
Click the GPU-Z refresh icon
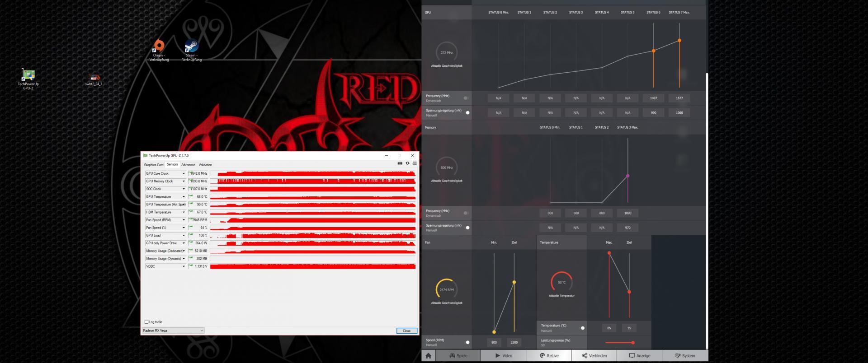click(x=407, y=163)
